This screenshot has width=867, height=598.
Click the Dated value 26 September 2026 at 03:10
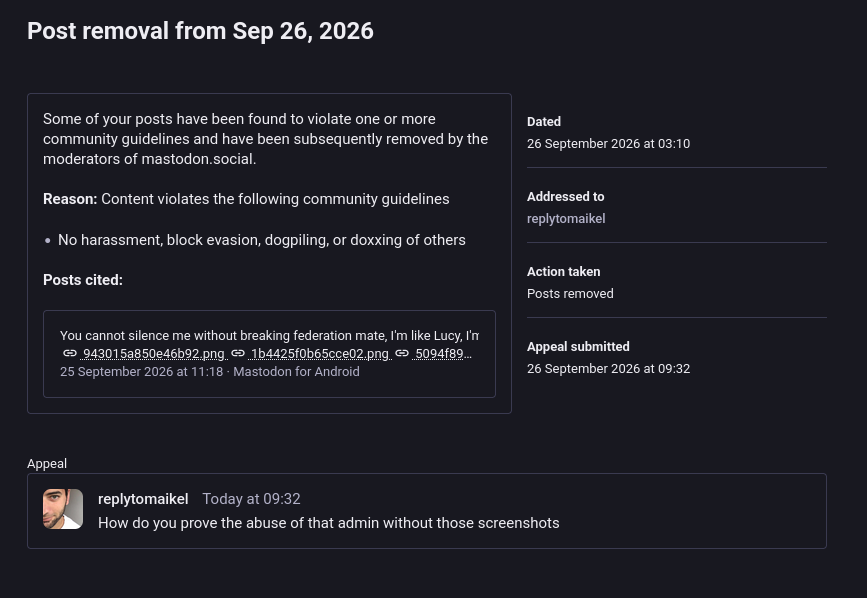pos(608,144)
